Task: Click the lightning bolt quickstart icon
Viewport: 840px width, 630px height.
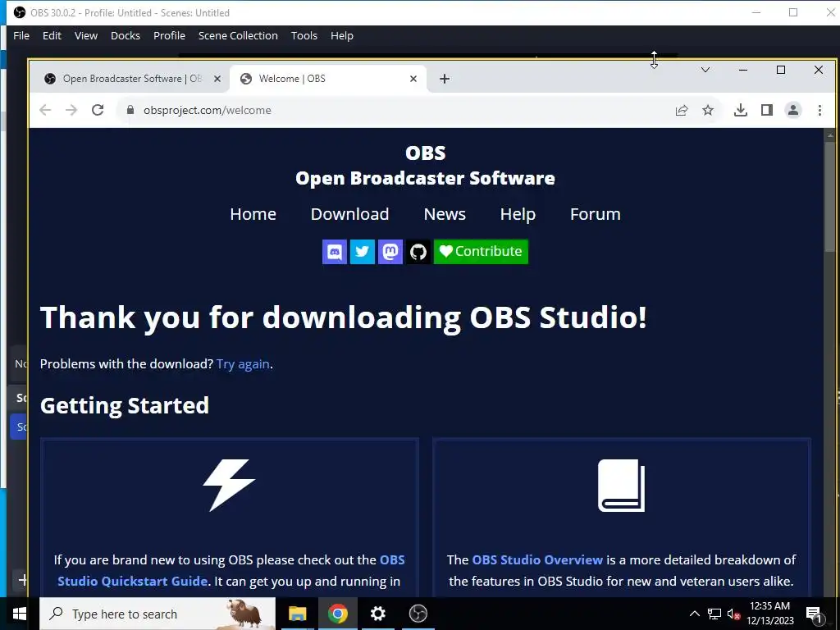Action: (229, 486)
